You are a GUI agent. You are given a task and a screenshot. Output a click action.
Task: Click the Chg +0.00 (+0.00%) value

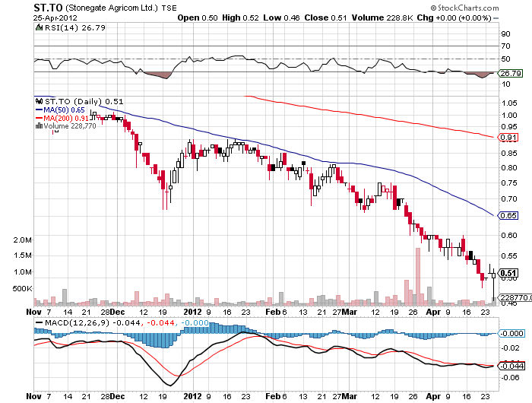click(454, 17)
